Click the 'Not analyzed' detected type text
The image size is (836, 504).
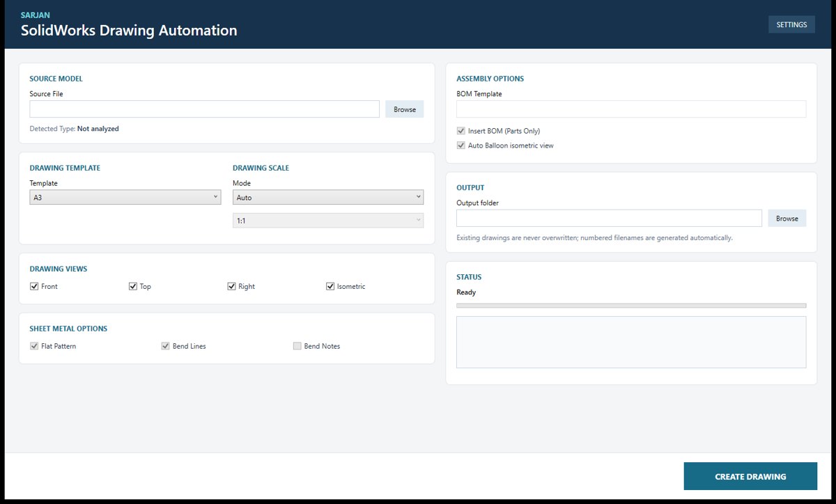(98, 129)
